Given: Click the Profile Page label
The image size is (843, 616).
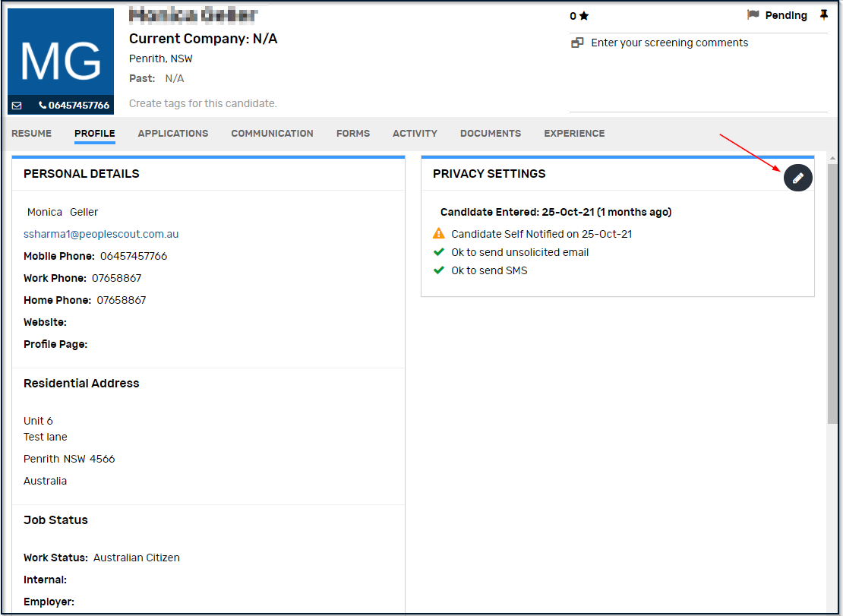Looking at the screenshot, I should 55,344.
